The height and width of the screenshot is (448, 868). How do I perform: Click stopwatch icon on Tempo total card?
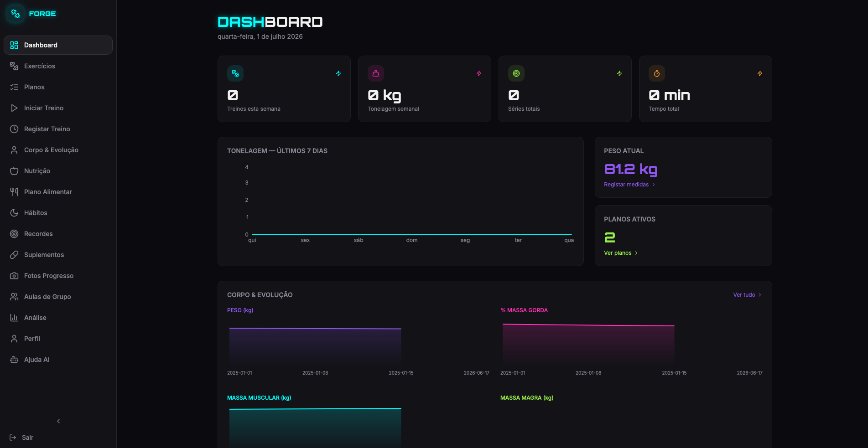coord(657,73)
